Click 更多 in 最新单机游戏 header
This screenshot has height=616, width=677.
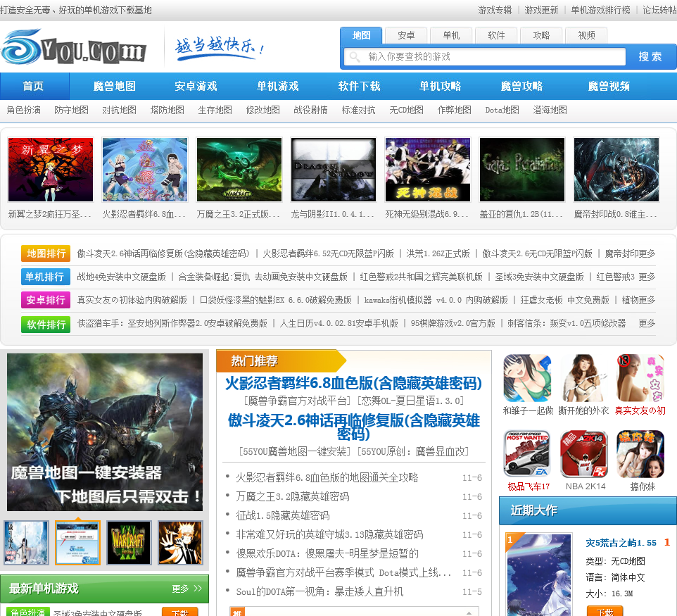[x=186, y=589]
